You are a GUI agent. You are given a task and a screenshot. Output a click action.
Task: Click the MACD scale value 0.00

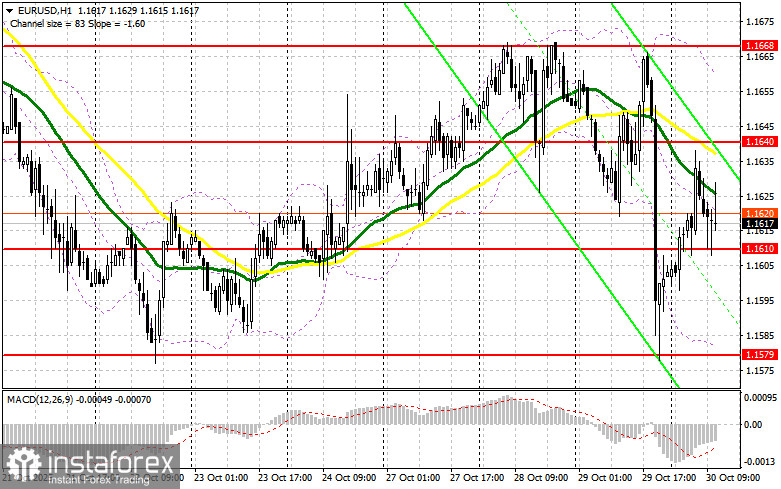753,424
